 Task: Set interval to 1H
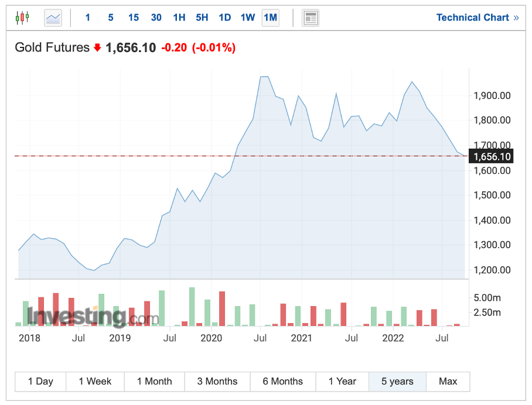(x=179, y=18)
